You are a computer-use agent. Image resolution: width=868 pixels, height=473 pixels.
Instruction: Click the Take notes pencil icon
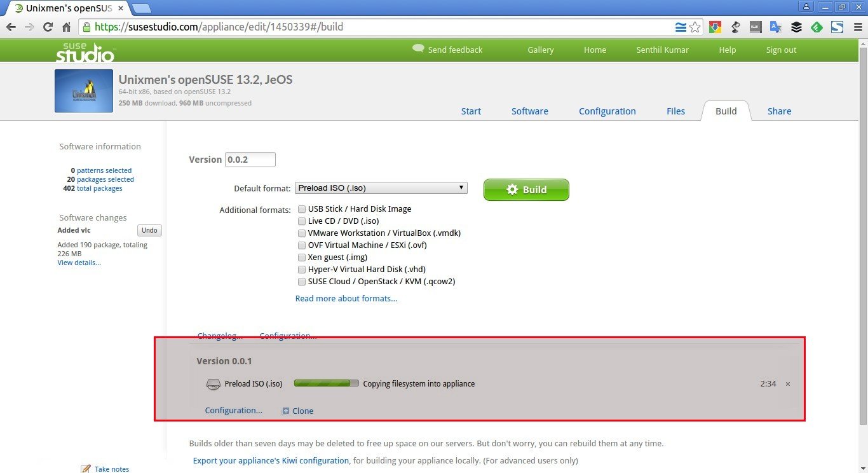(86, 469)
